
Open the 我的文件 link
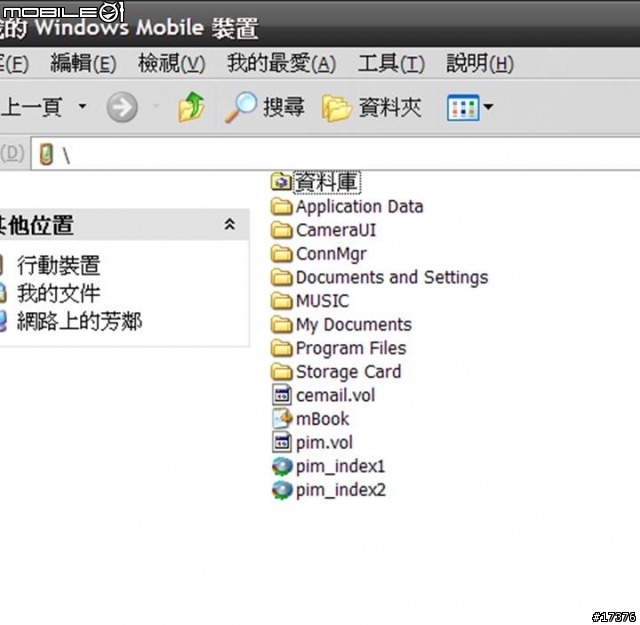(58, 294)
